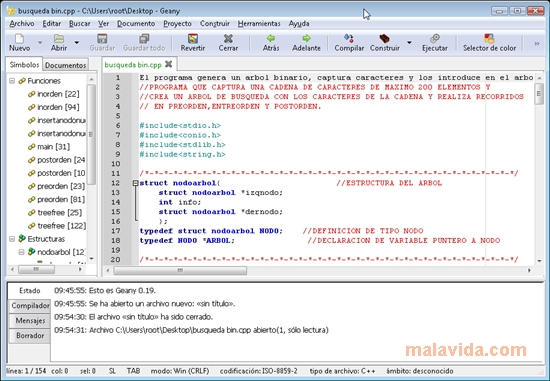
Task: Open Abrir recent files dropdown arrow
Action: click(76, 43)
